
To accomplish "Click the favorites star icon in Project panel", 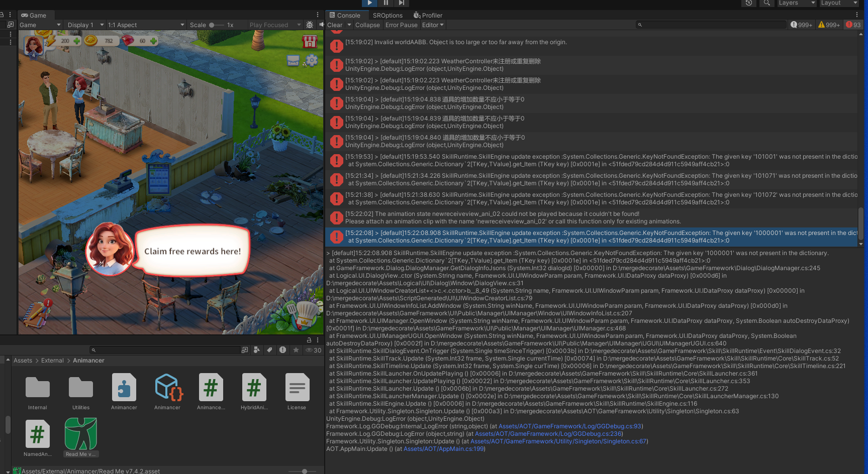I will tap(296, 350).
